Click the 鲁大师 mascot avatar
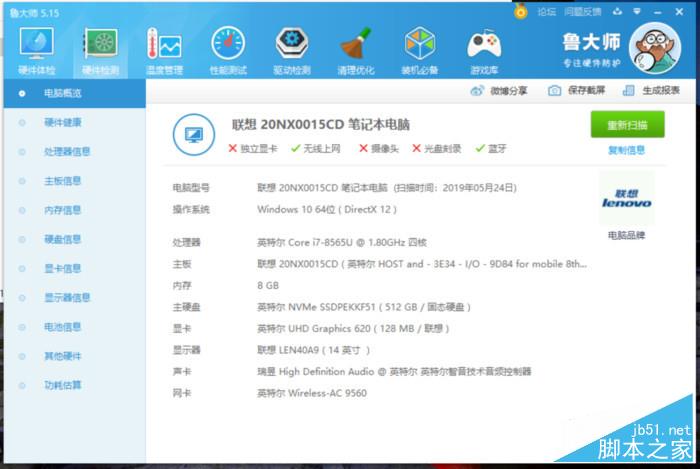This screenshot has height=469, width=700. (x=655, y=48)
